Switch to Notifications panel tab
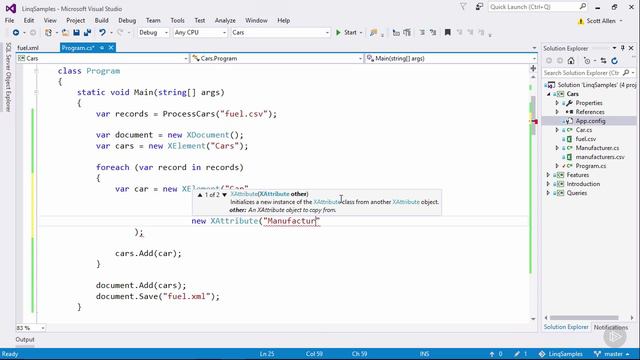Image resolution: width=640 pixels, height=360 pixels. click(611, 327)
